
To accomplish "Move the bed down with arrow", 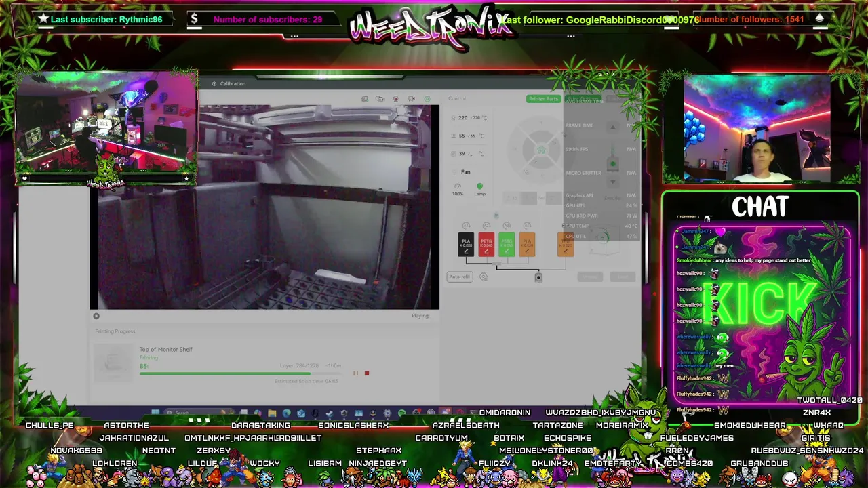I will pyautogui.click(x=612, y=181).
